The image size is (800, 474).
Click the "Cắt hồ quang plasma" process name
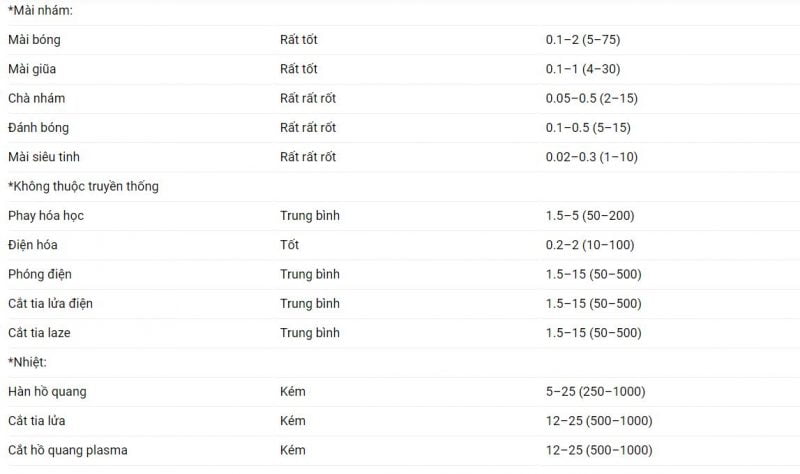67,450
